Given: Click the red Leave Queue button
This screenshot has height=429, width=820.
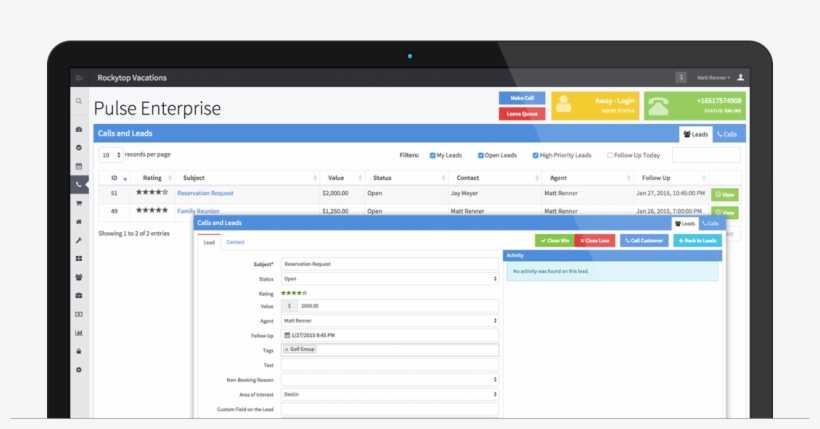Looking at the screenshot, I should click(522, 114).
